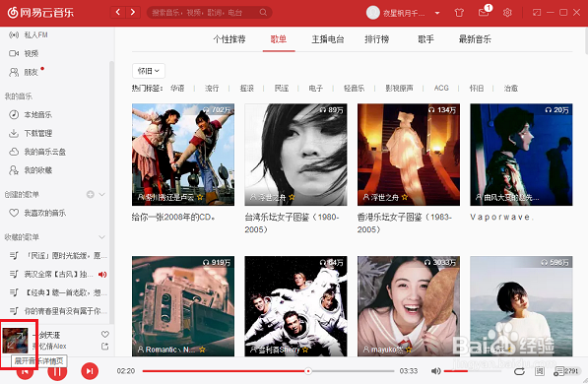This screenshot has height=384, width=588.
Task: Pause the current song
Action: (57, 371)
